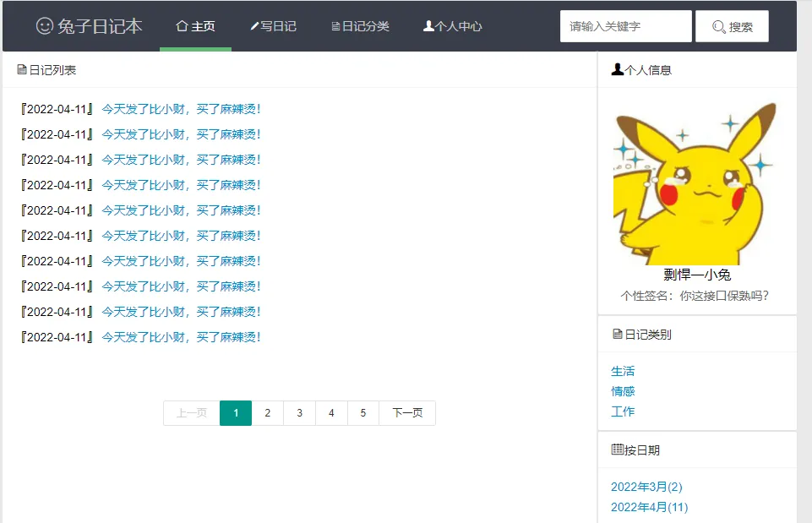This screenshot has width=812, height=523.
Task: Filter diaries by 情感 category
Action: 623,391
